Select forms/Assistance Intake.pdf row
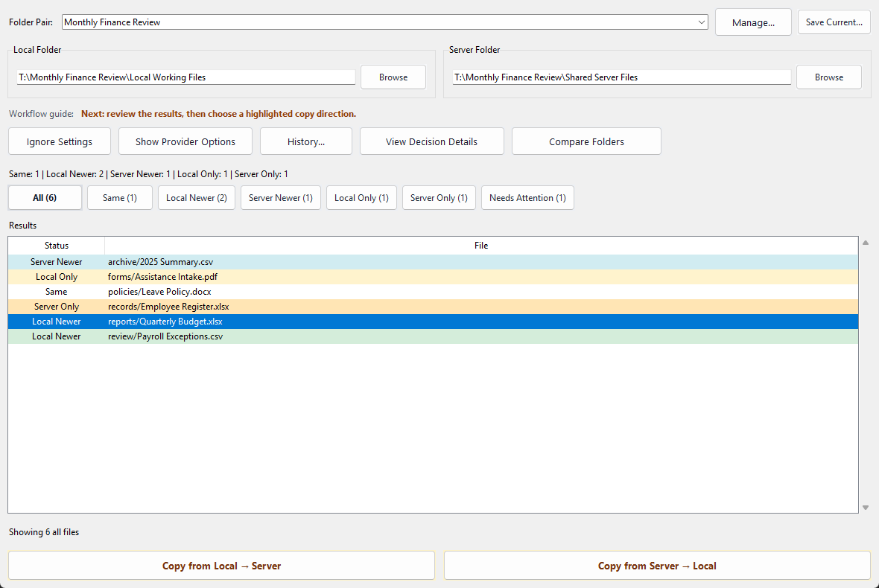 433,277
